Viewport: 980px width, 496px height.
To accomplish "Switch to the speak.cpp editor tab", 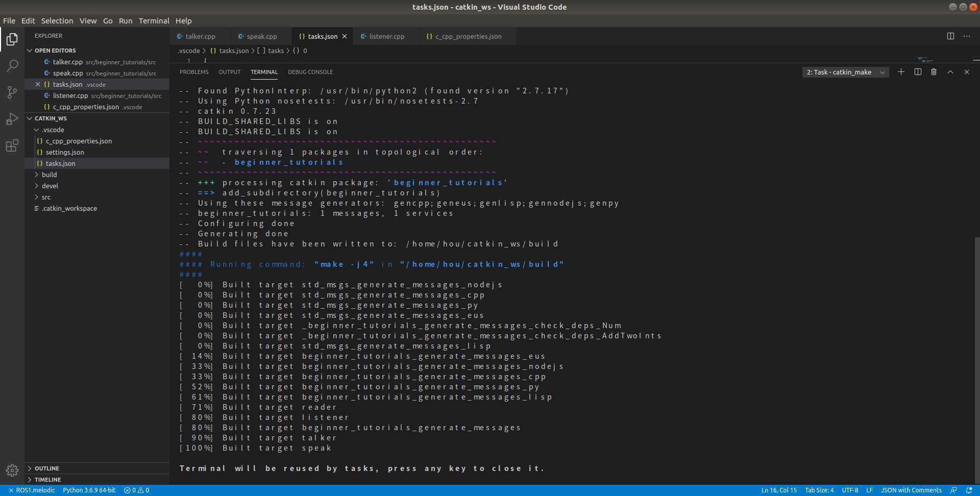I will coord(261,36).
